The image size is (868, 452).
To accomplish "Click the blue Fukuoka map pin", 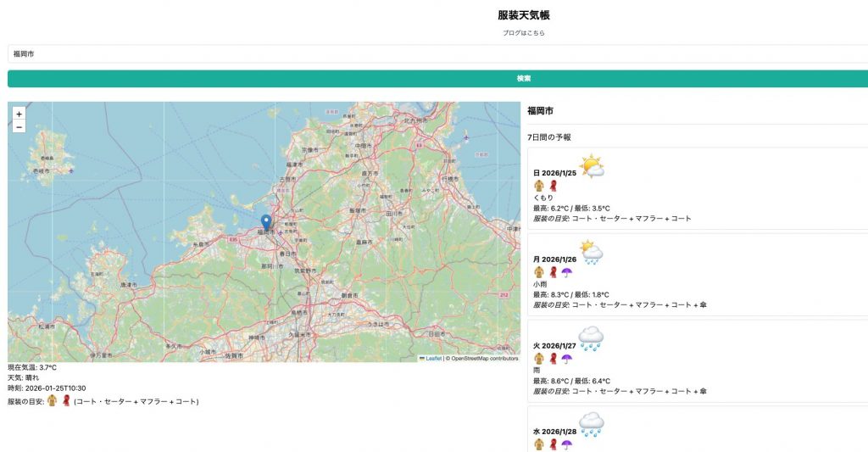I will tap(266, 223).
